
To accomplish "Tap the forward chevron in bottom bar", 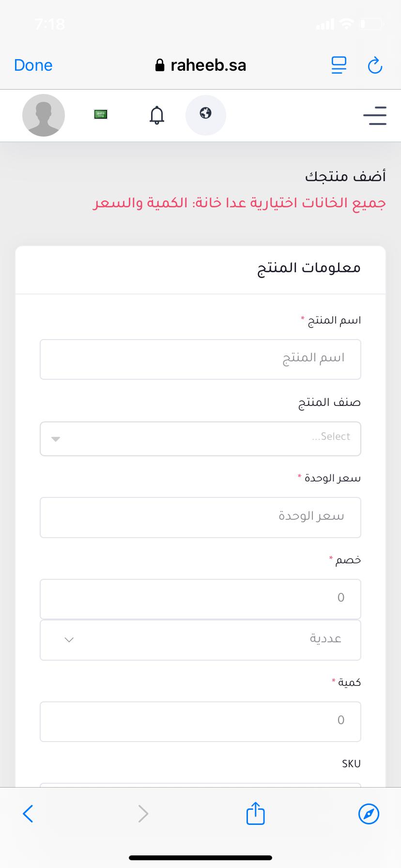I will pos(143,814).
